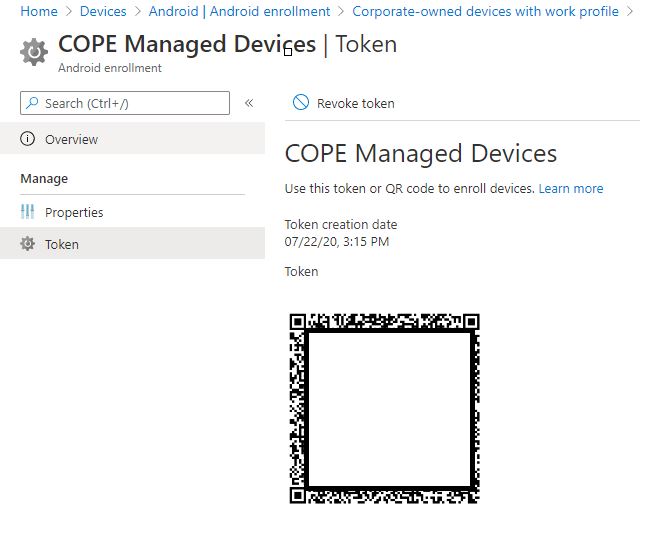The height and width of the screenshot is (533, 648).
Task: Click the Overview info icon
Action: 27,138
